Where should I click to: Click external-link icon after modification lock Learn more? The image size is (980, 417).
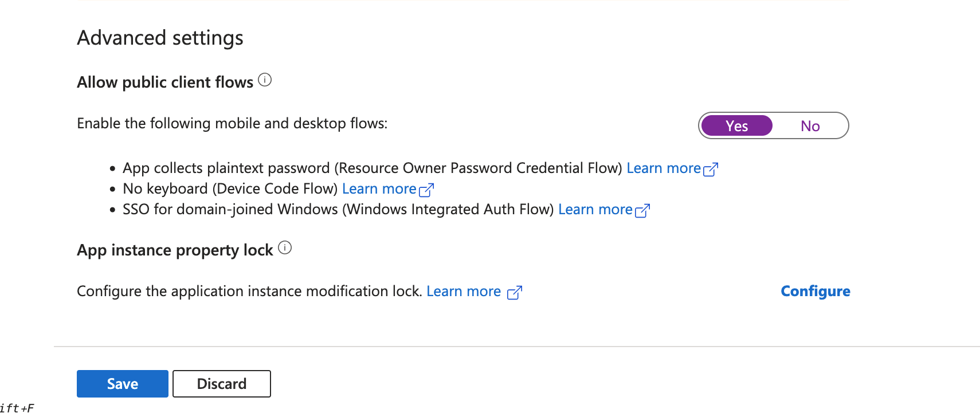[x=515, y=292]
